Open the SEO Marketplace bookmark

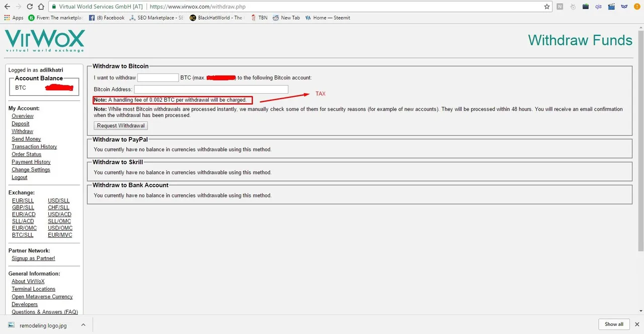pyautogui.click(x=156, y=18)
